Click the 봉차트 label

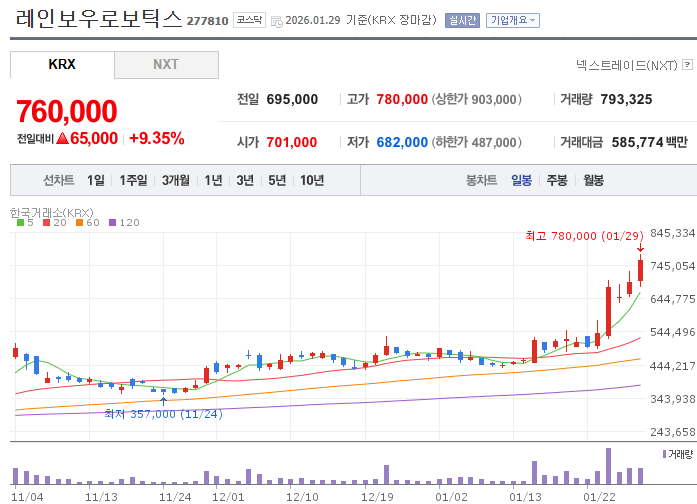(481, 180)
